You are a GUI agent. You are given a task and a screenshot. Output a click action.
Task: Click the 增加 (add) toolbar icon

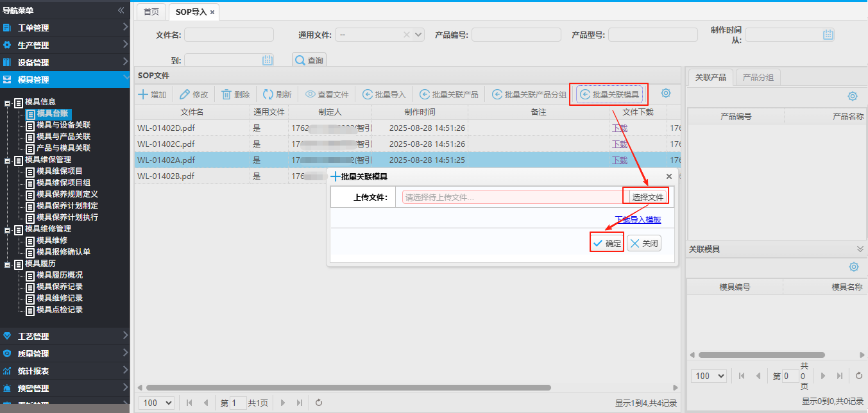pyautogui.click(x=144, y=95)
